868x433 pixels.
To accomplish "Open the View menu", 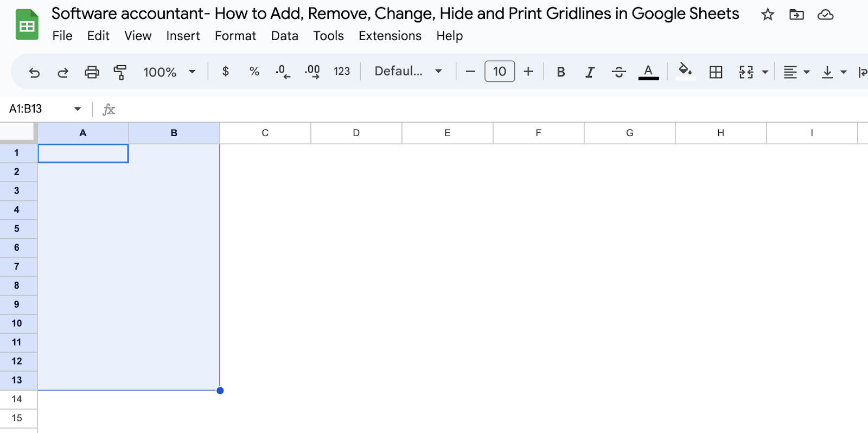I will pyautogui.click(x=138, y=36).
